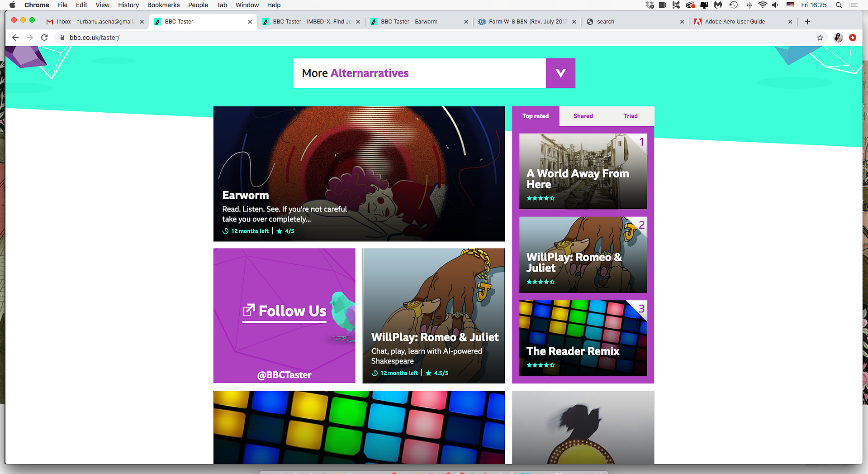This screenshot has width=868, height=474.
Task: Click the browser forward arrow
Action: (x=30, y=38)
